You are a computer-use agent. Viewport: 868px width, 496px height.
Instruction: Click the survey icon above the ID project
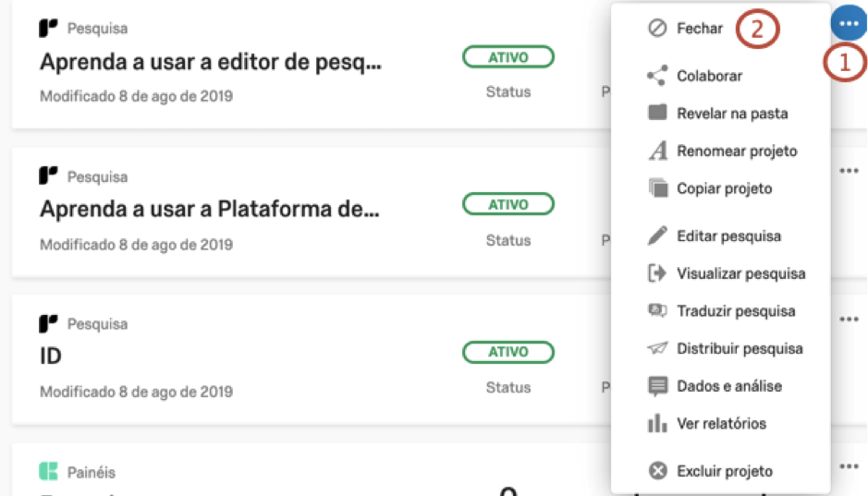48,323
